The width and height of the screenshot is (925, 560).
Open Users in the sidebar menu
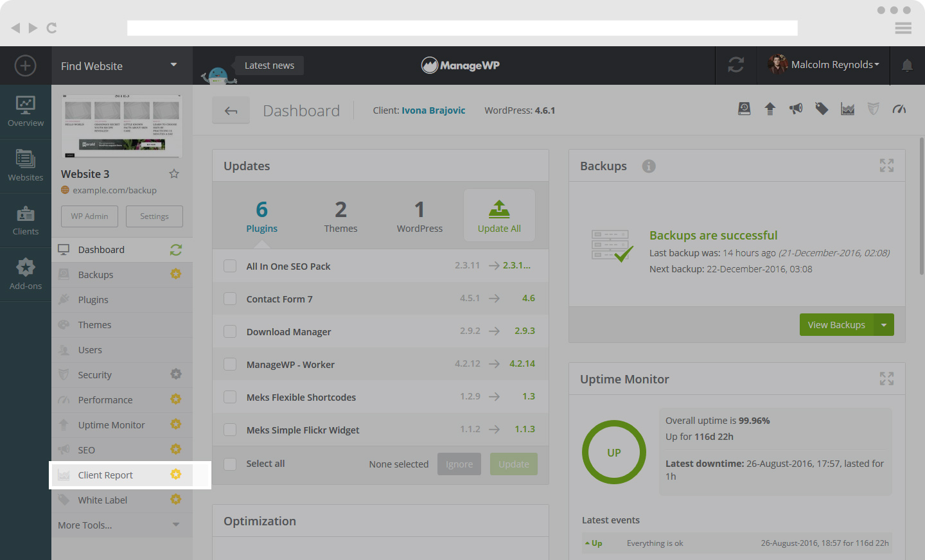tap(122, 350)
